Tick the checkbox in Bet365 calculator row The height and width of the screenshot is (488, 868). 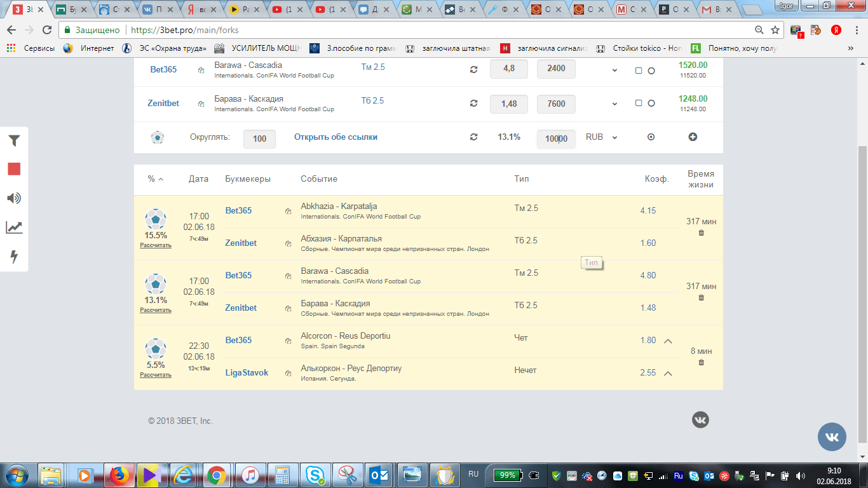(639, 71)
